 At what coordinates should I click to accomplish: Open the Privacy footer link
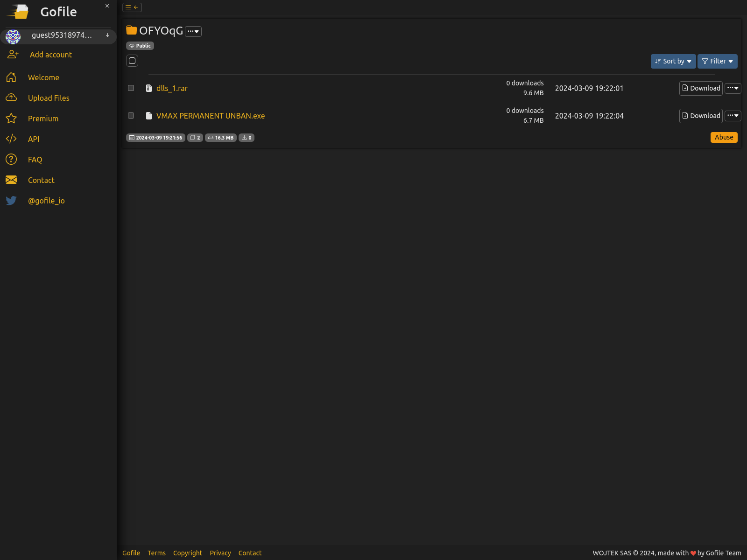pos(220,553)
